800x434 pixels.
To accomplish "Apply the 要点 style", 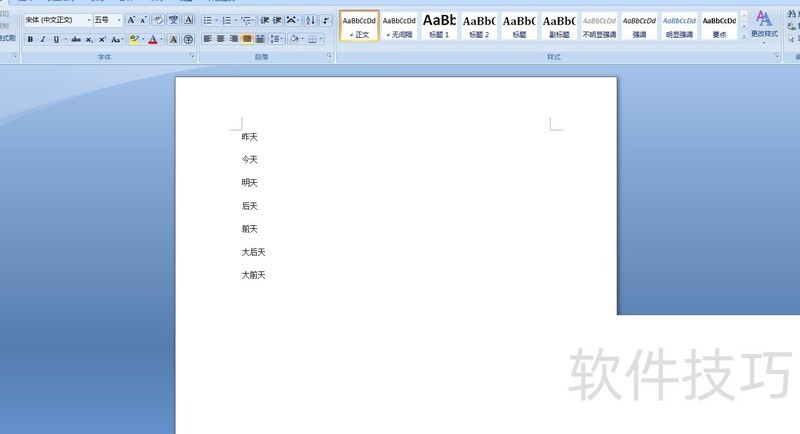I will tap(719, 26).
